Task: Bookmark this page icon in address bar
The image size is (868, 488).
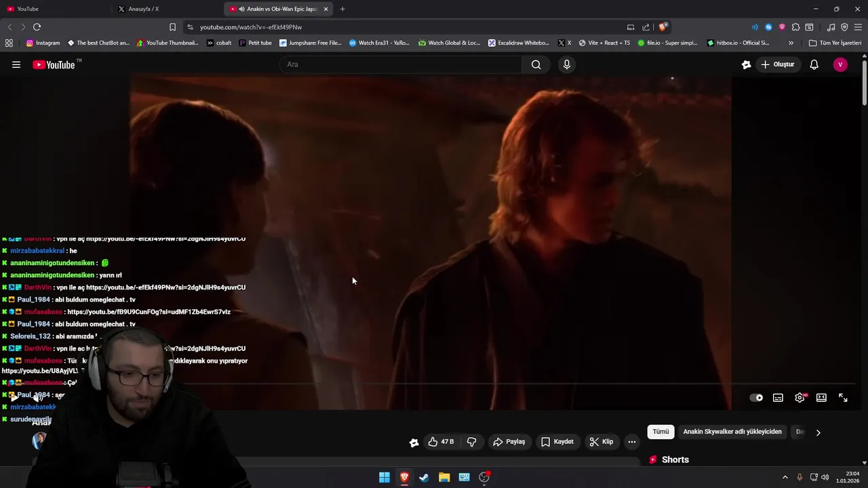Action: point(172,27)
